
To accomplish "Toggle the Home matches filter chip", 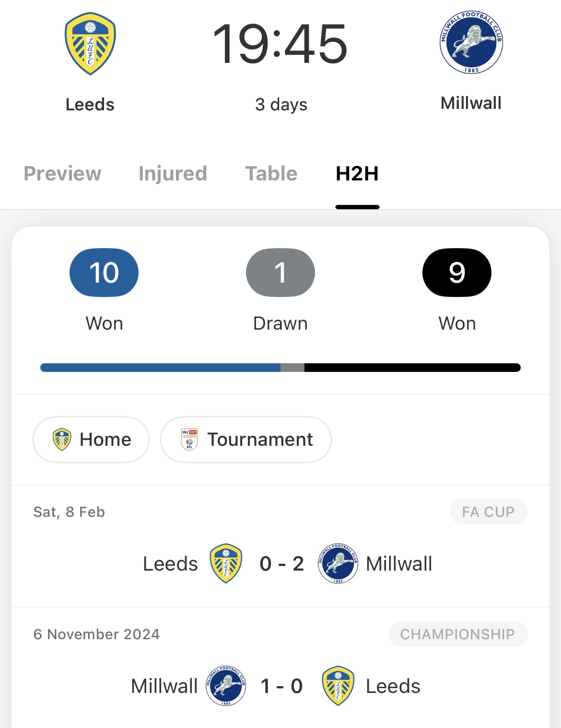I will [x=91, y=440].
